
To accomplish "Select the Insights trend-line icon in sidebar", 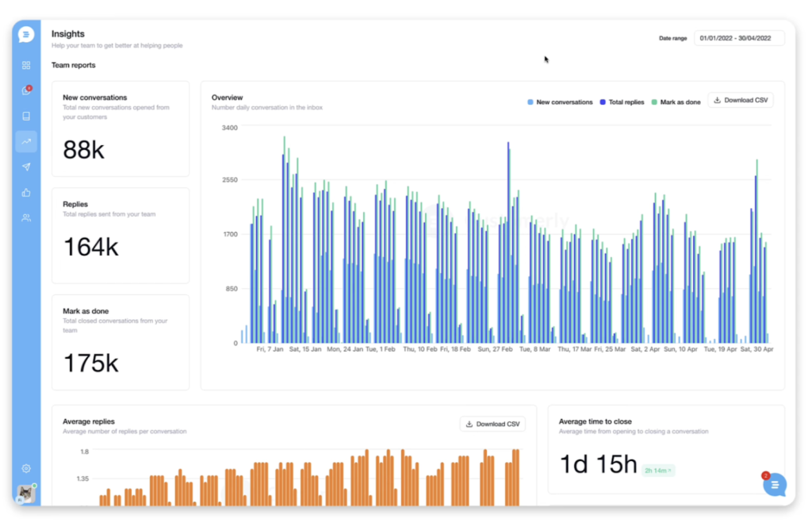I will pyautogui.click(x=26, y=141).
